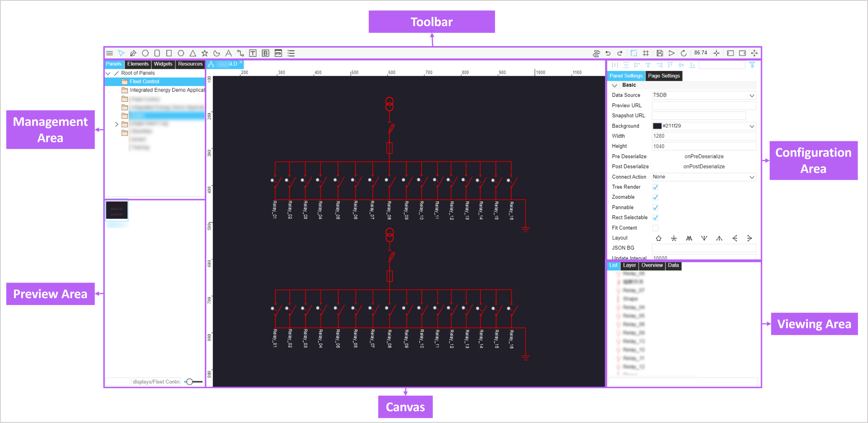
Task: Choose the star shape tool
Action: (x=205, y=53)
